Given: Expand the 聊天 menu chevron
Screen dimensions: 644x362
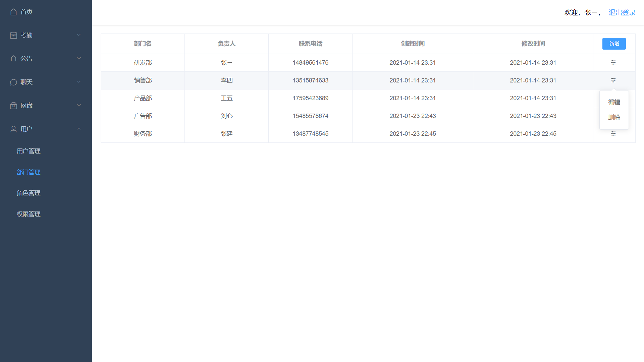Looking at the screenshot, I should 79,82.
